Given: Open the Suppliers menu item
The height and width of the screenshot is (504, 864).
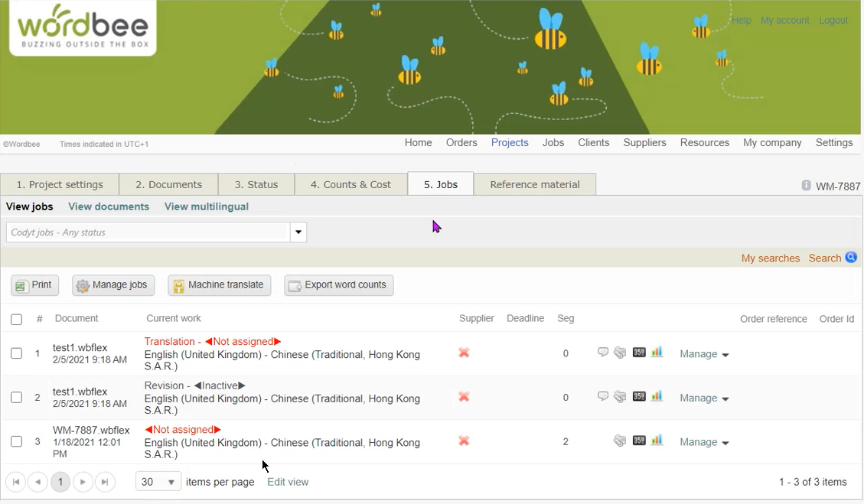Looking at the screenshot, I should (644, 142).
